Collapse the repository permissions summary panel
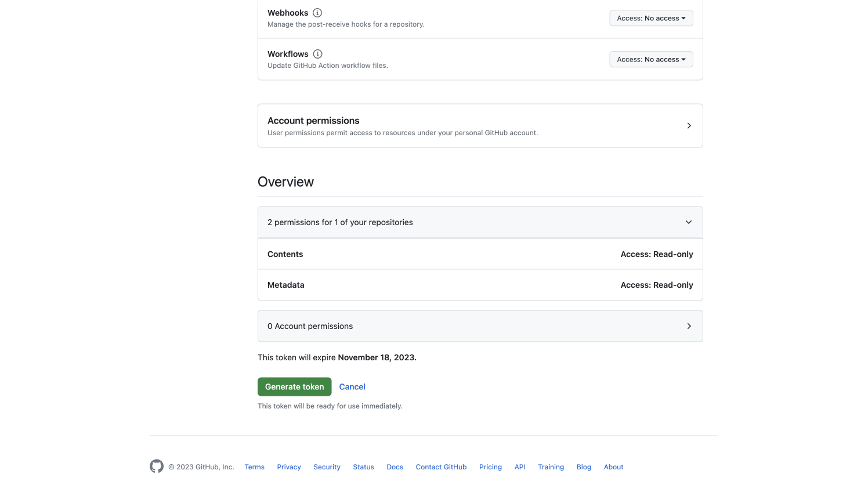Viewport: 868px width, 492px height. click(x=688, y=222)
